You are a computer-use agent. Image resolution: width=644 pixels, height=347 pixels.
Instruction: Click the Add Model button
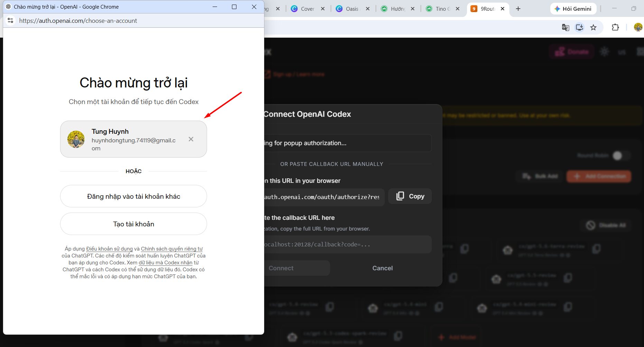tap(457, 337)
